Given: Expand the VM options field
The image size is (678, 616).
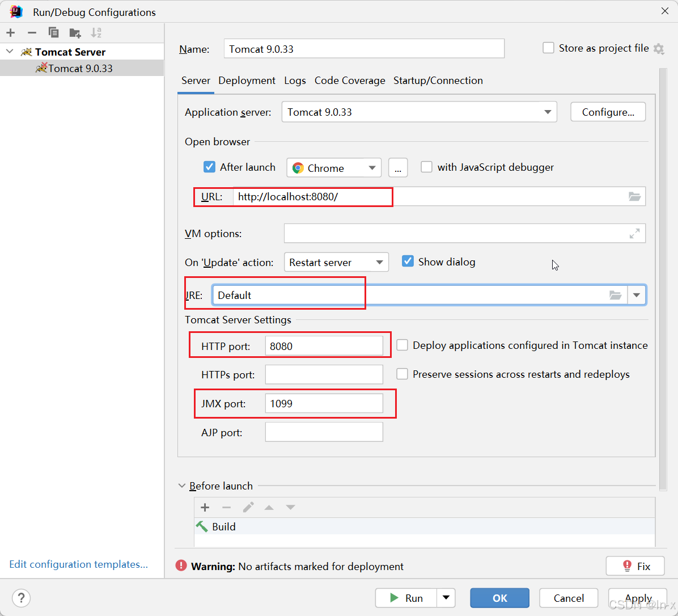Looking at the screenshot, I should [x=634, y=234].
